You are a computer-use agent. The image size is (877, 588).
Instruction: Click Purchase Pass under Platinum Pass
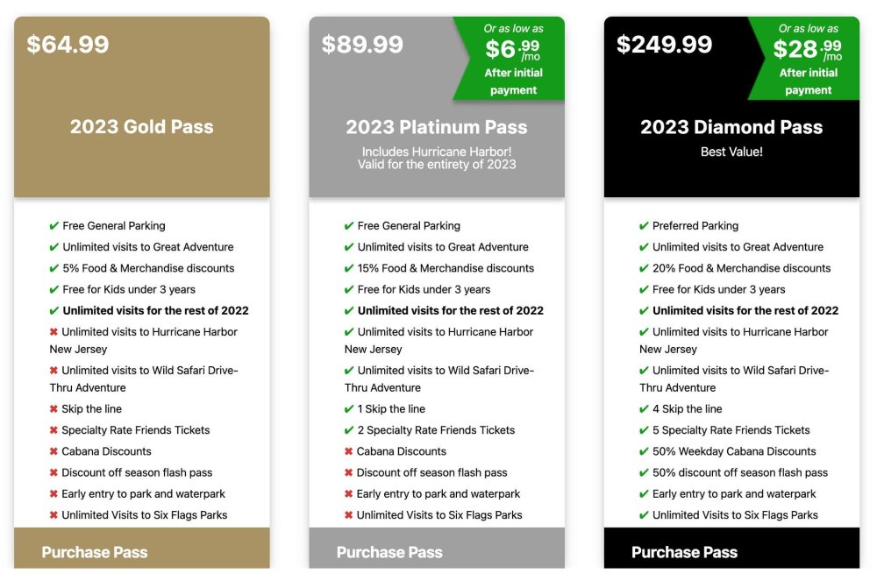pos(389,552)
